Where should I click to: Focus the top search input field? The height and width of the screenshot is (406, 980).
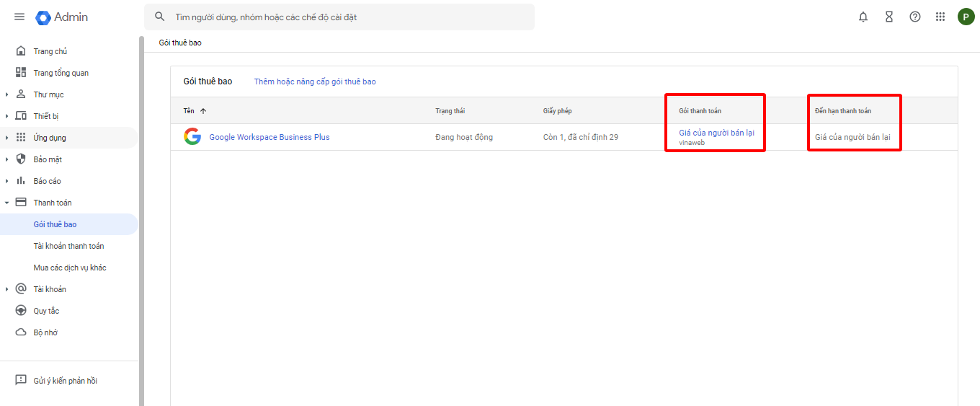[346, 17]
